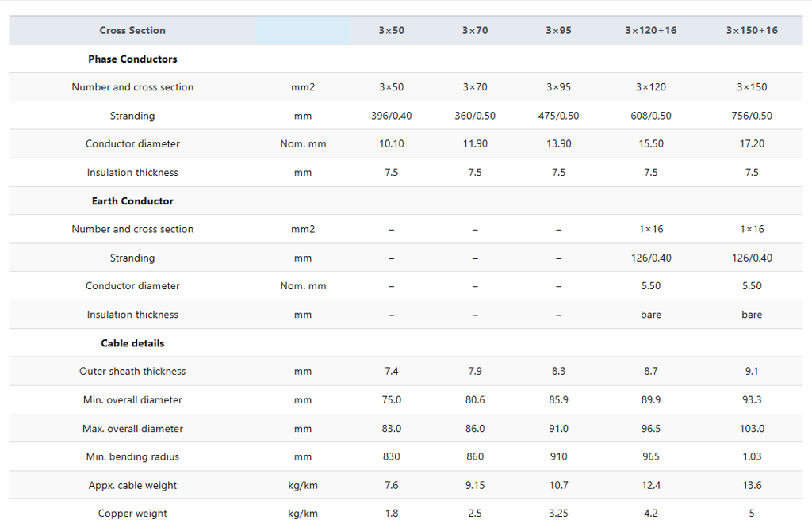Click the 'Outer sheath thickness' row label
Viewport: 812px width, 527px height.
click(132, 371)
